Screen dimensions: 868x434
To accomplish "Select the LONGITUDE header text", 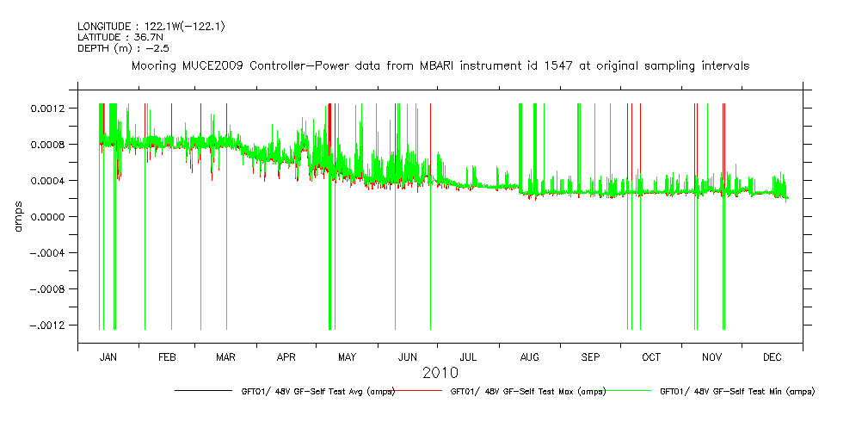I will coord(151,27).
